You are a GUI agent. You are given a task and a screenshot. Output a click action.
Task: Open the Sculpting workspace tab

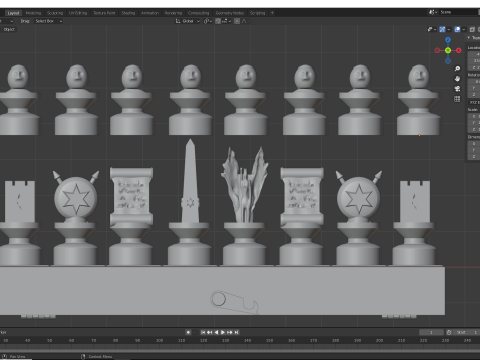point(55,13)
